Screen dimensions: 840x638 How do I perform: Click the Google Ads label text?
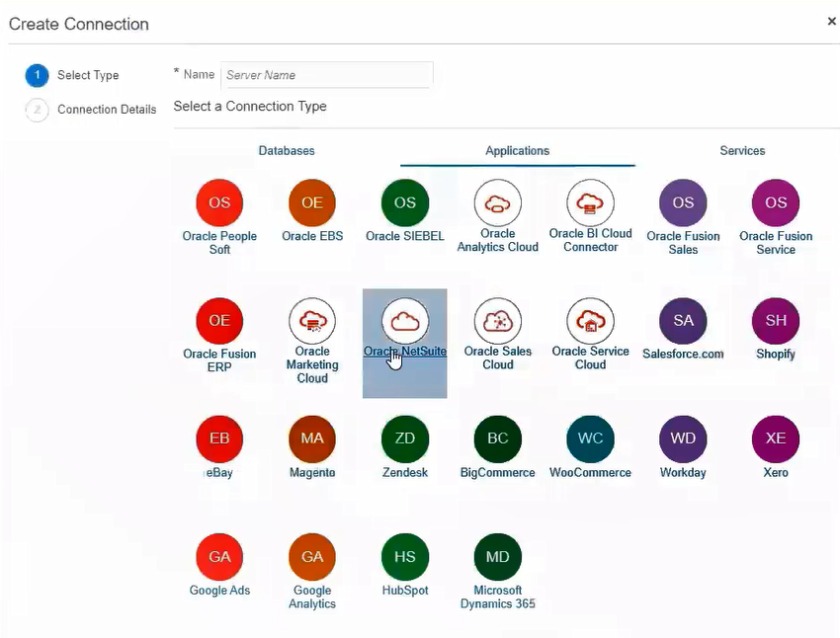[219, 591]
